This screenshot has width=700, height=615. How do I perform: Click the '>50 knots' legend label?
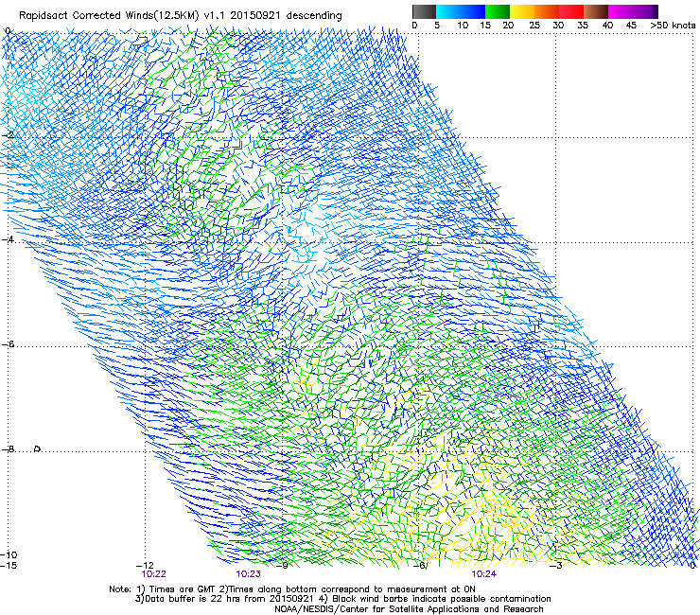pos(673,26)
